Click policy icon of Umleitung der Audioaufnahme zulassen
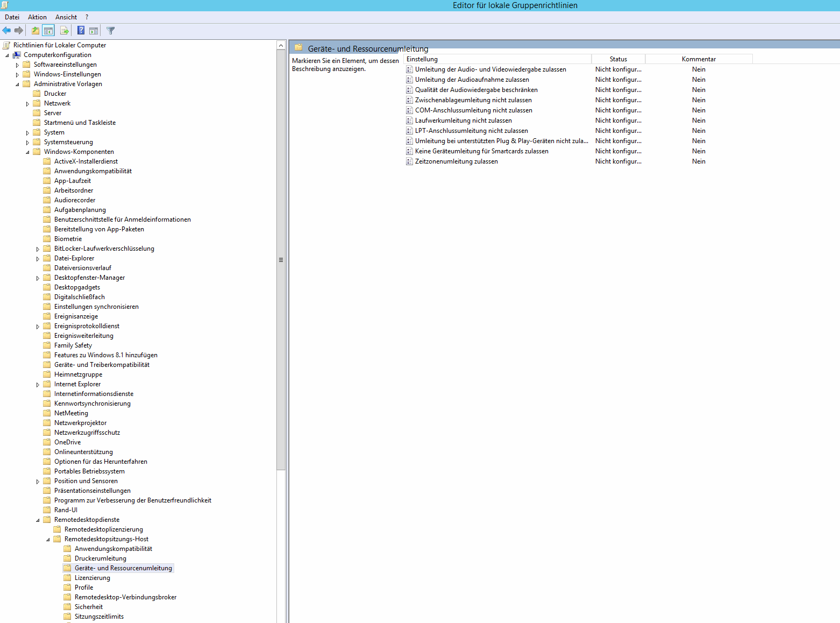This screenshot has width=840, height=623. pos(409,80)
